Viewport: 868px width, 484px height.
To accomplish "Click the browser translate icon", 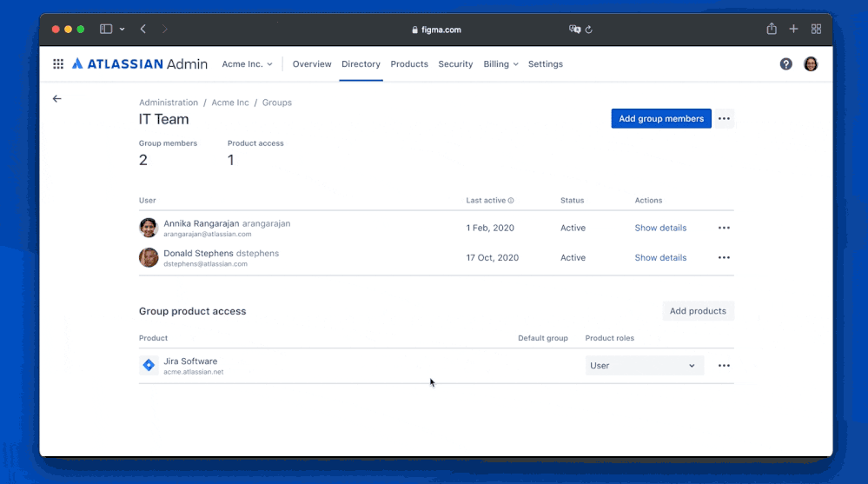I will (x=574, y=30).
